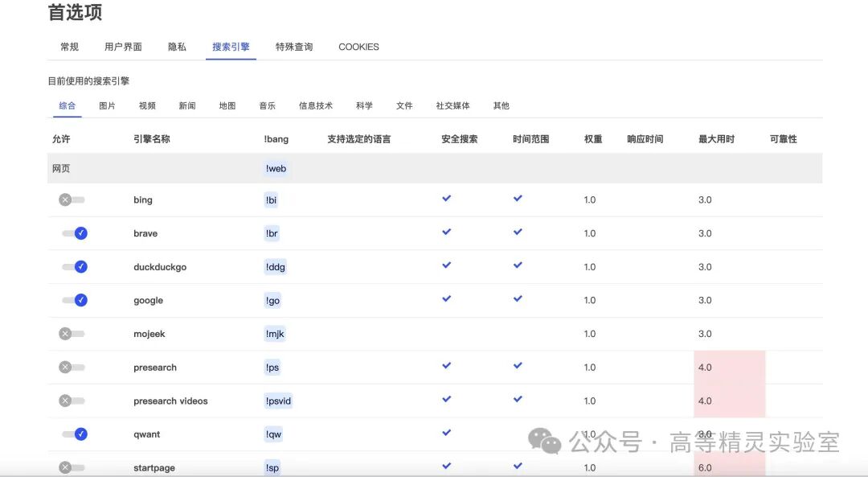Click the !qw bang shortcut
Image resolution: width=868 pixels, height=477 pixels.
coord(273,434)
